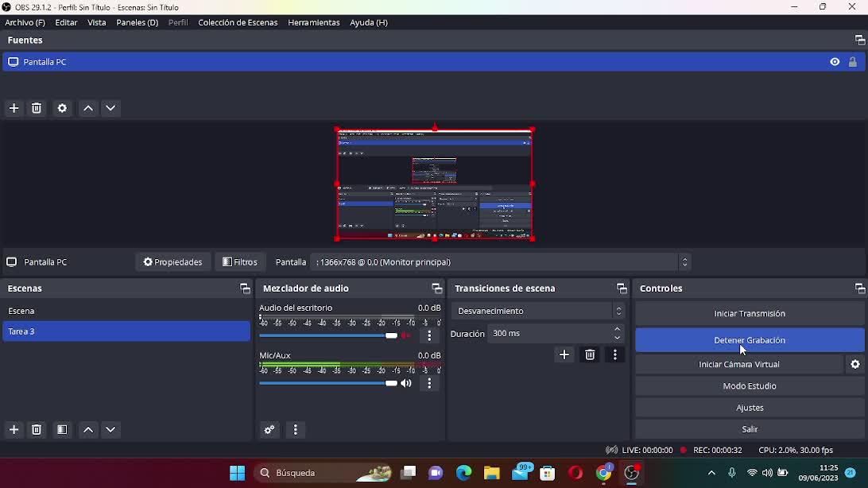868x488 pixels.
Task: Click the Ajustes button
Action: [749, 408]
